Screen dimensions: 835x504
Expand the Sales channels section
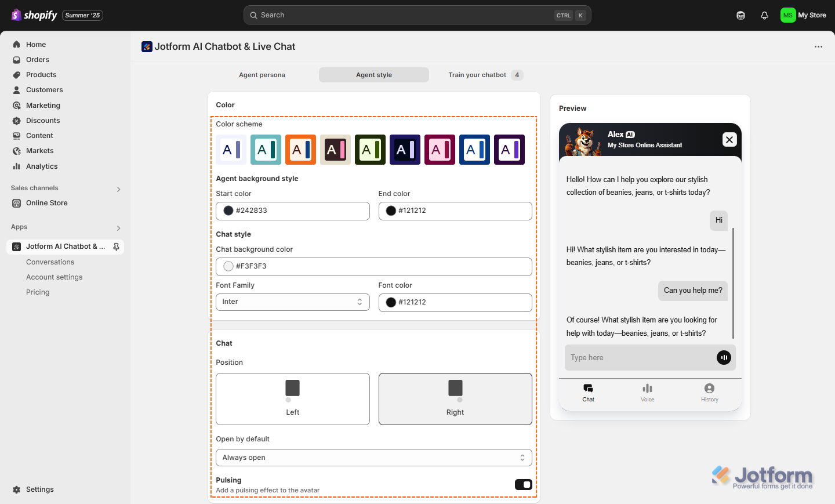coord(118,189)
